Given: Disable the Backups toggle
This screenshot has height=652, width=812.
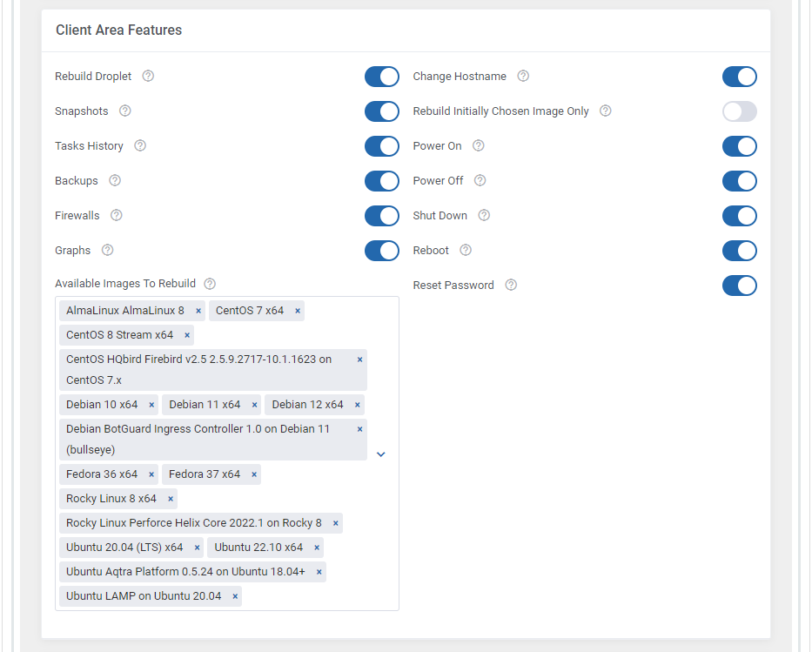Looking at the screenshot, I should point(382,181).
